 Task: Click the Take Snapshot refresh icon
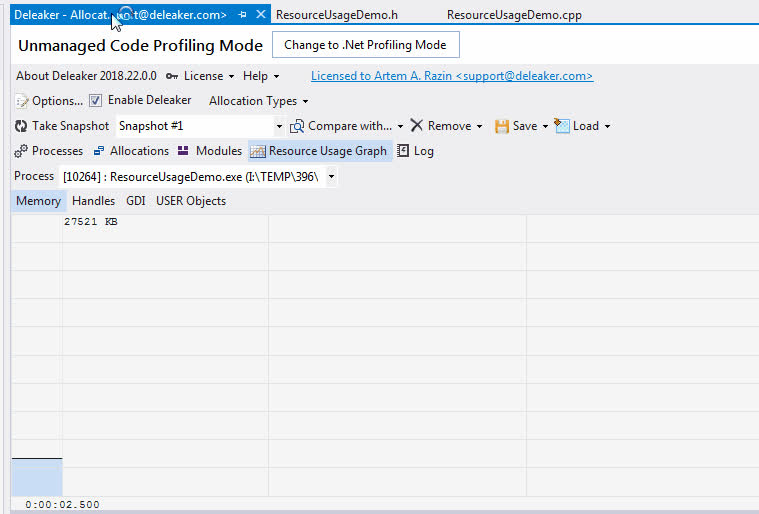(21, 126)
